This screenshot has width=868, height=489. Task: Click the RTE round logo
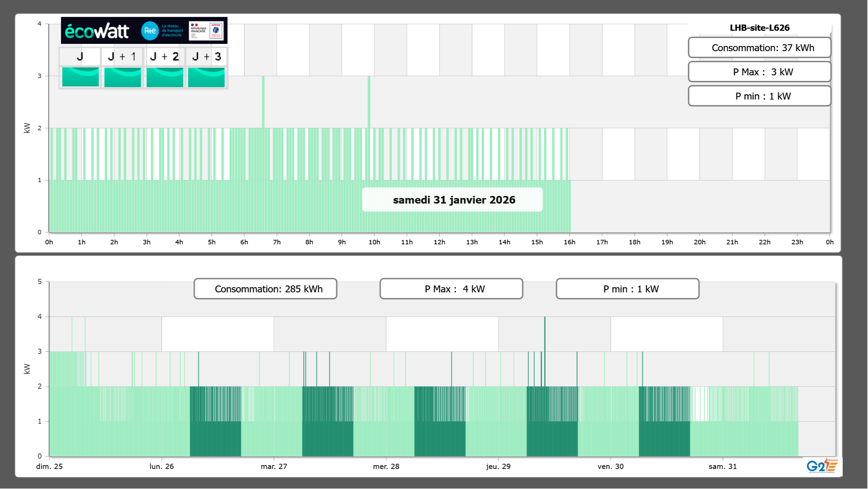click(150, 31)
